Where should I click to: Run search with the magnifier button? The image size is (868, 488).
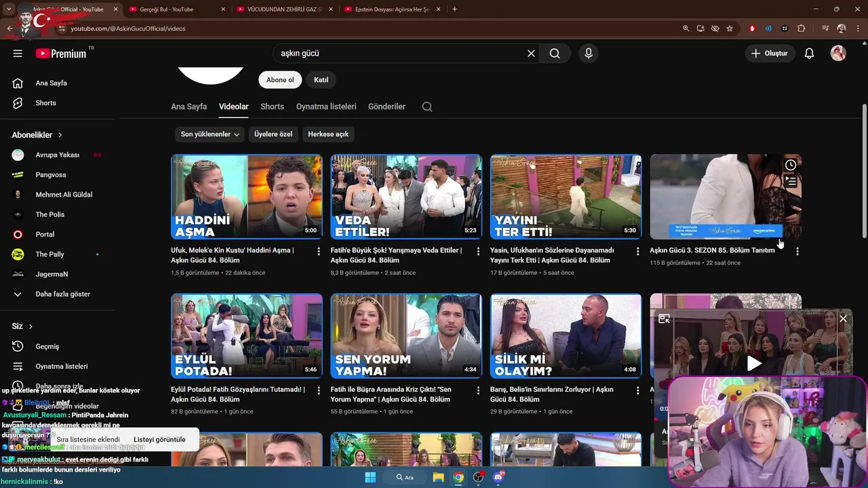(555, 54)
